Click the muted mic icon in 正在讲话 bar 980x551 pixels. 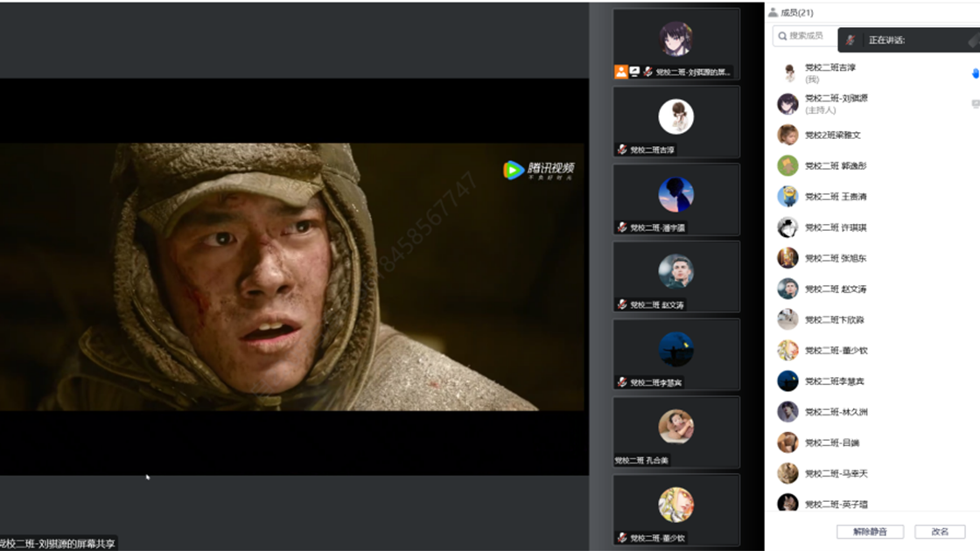850,40
